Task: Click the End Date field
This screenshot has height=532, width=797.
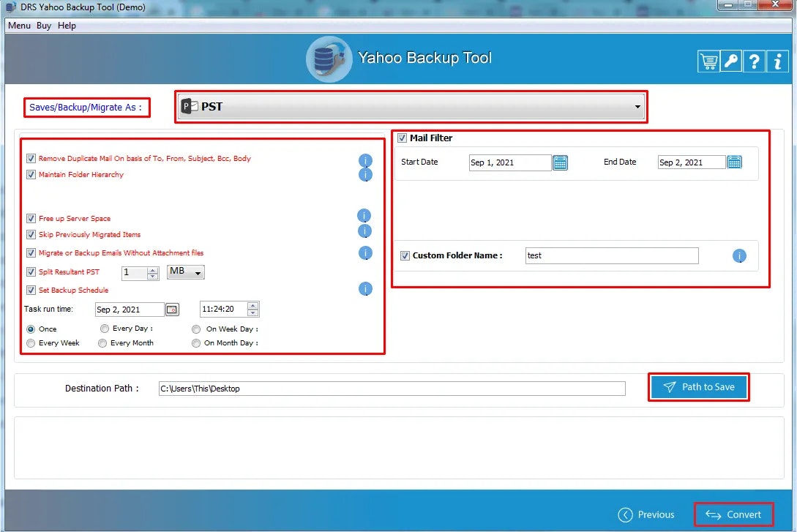Action: point(692,162)
